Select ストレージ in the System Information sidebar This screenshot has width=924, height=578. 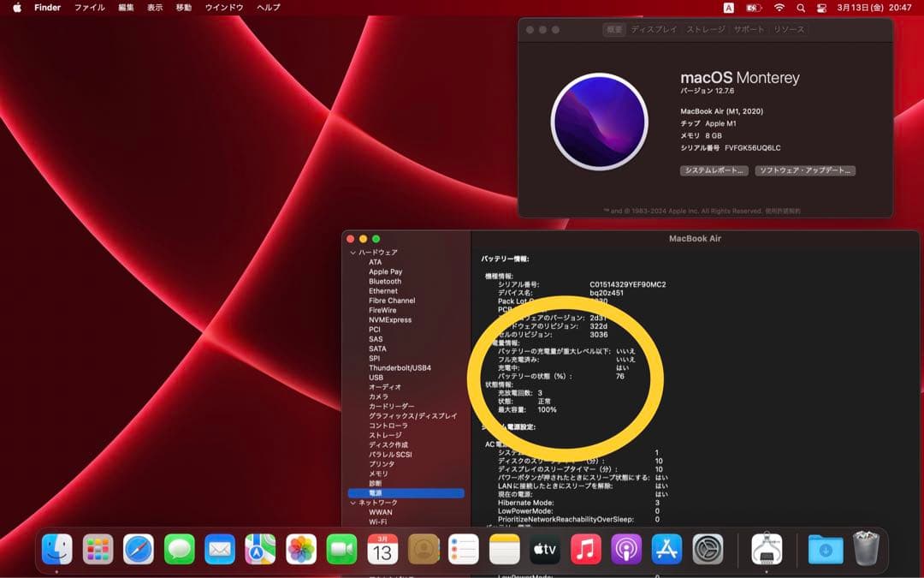pyautogui.click(x=385, y=435)
